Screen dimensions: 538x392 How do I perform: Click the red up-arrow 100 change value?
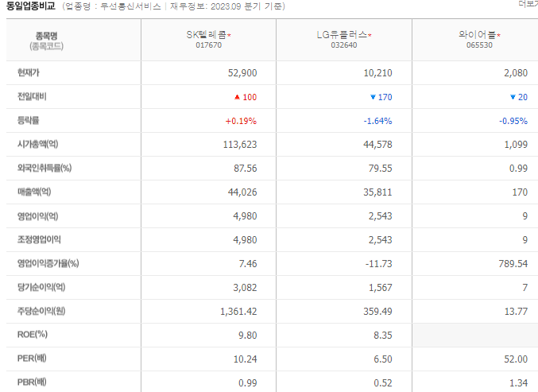[x=246, y=97]
